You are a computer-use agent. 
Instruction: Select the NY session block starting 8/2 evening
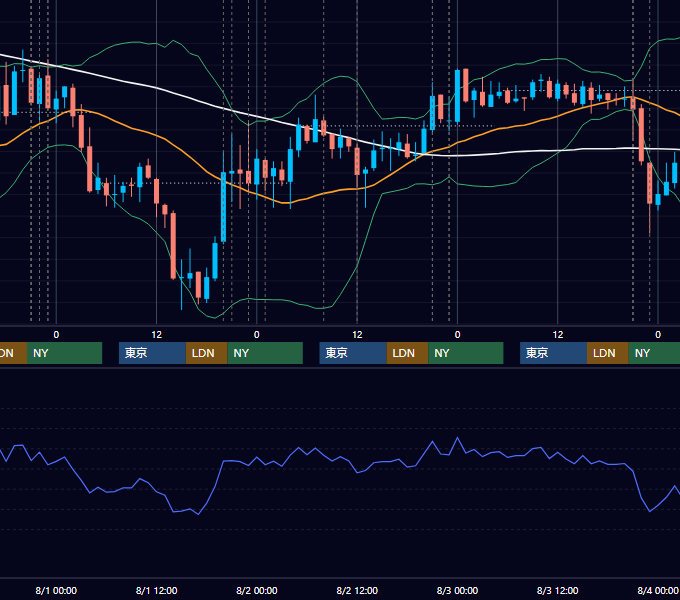tap(466, 353)
